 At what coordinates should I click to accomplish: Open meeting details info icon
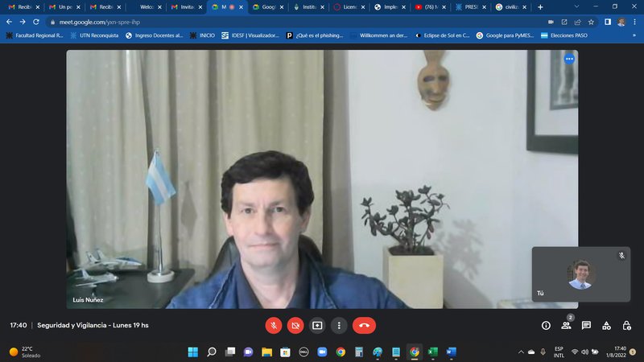(x=546, y=326)
